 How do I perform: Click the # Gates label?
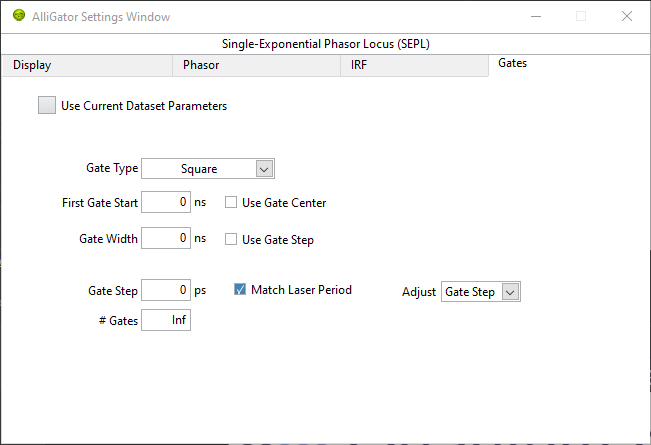coord(118,321)
